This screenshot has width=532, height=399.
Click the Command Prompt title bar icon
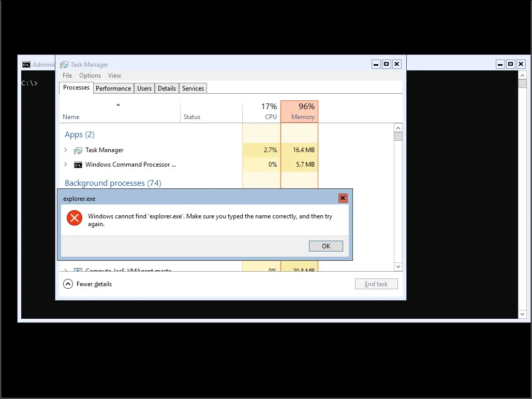point(26,65)
